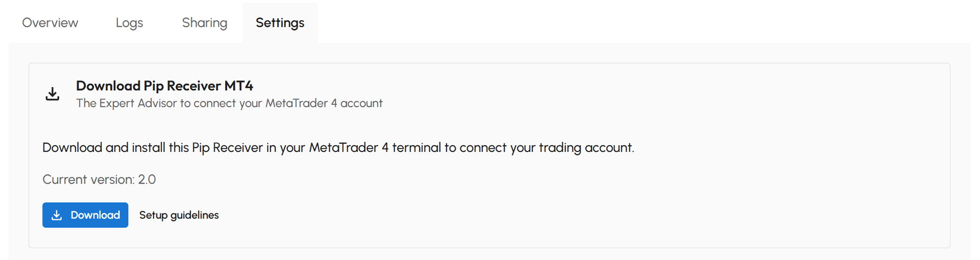Open the Overview tab
This screenshot has height=260, width=980.
click(50, 23)
